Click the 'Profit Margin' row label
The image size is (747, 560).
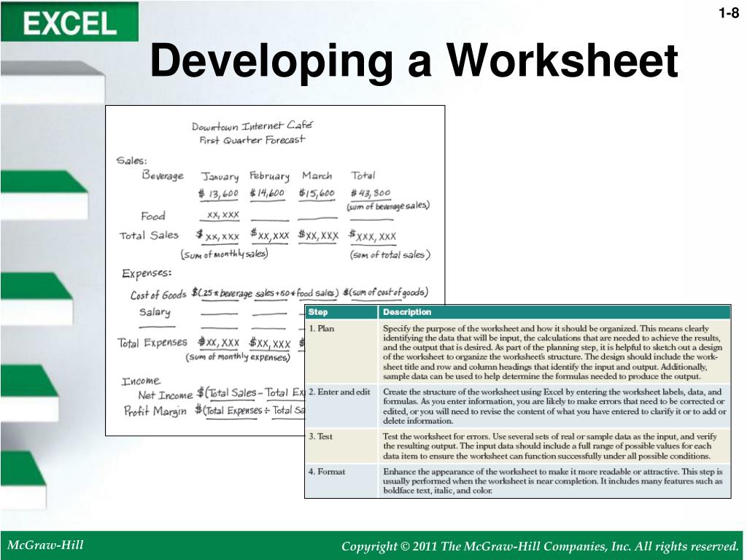click(155, 411)
